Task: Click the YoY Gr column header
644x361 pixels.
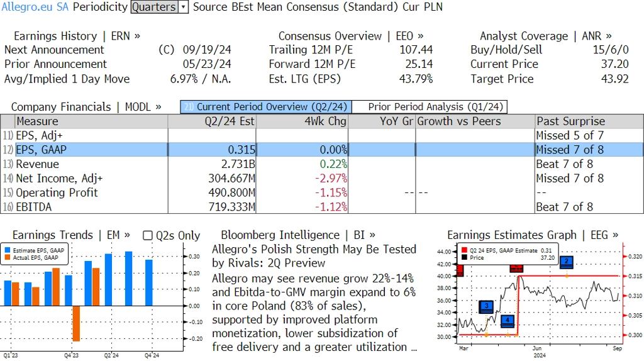Action: 382,121
